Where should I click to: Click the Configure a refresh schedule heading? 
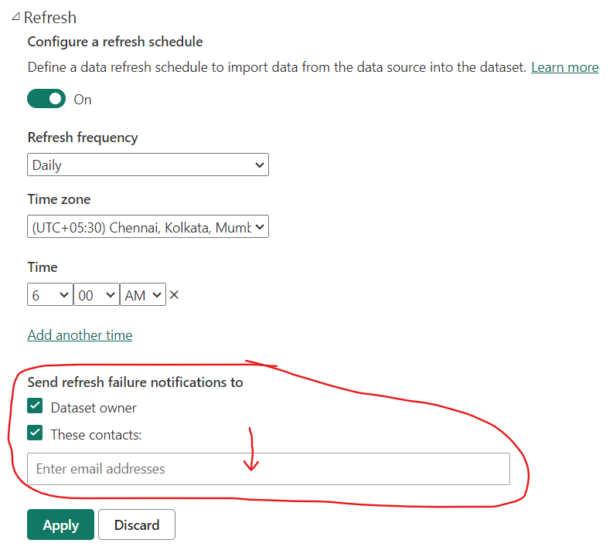115,42
